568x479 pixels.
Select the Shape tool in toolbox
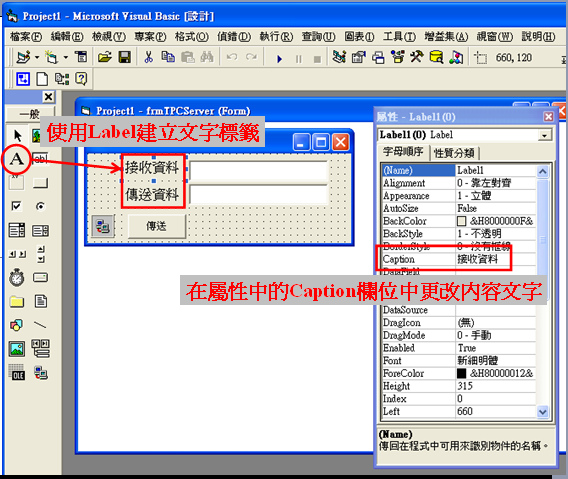coord(17,325)
